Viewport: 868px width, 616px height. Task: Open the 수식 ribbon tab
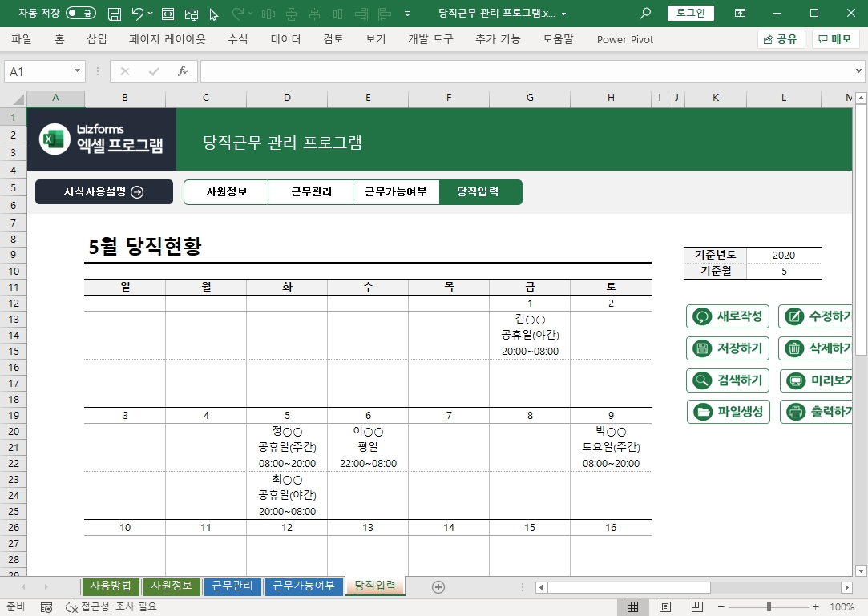coord(237,39)
